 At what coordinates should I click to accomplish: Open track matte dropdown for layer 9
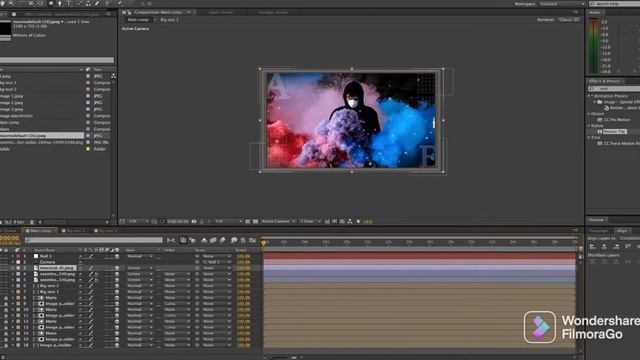[177, 304]
